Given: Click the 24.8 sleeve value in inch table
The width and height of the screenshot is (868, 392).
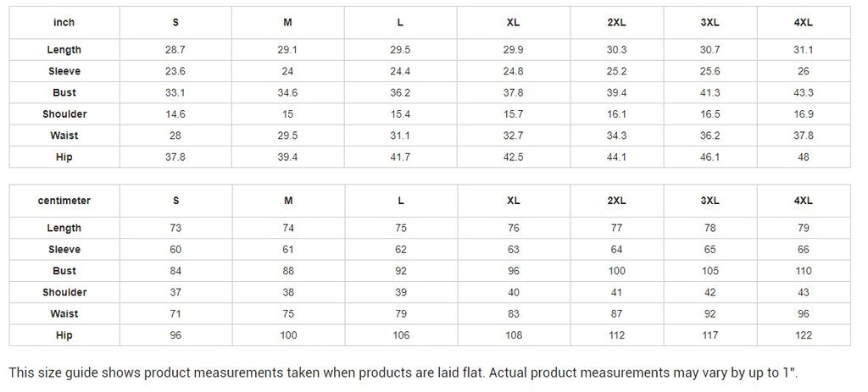Looking at the screenshot, I should pyautogui.click(x=513, y=71).
